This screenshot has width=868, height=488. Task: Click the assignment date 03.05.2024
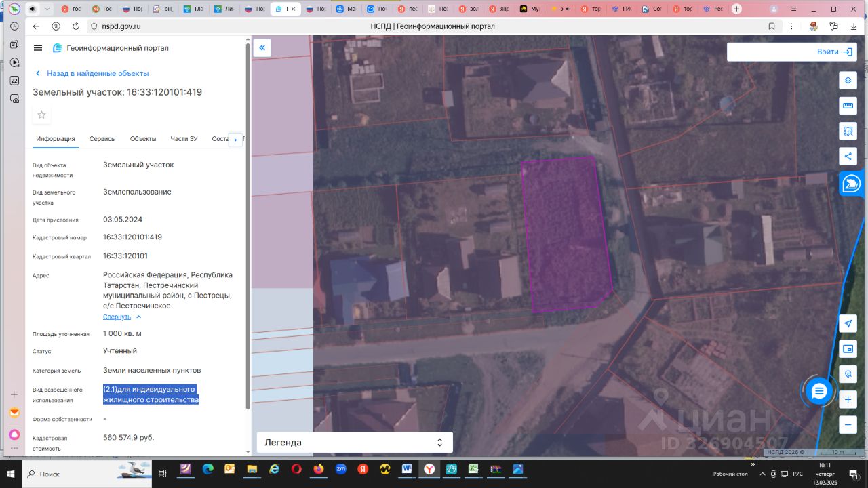[x=123, y=220]
